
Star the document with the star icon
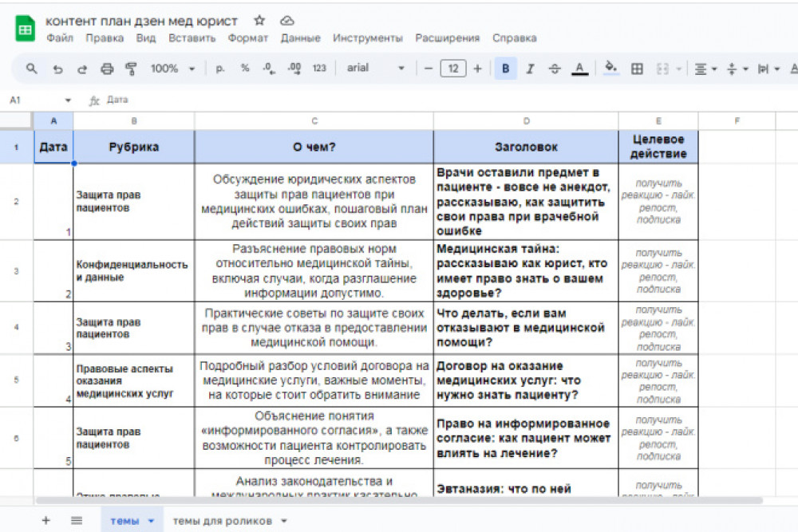pos(259,21)
